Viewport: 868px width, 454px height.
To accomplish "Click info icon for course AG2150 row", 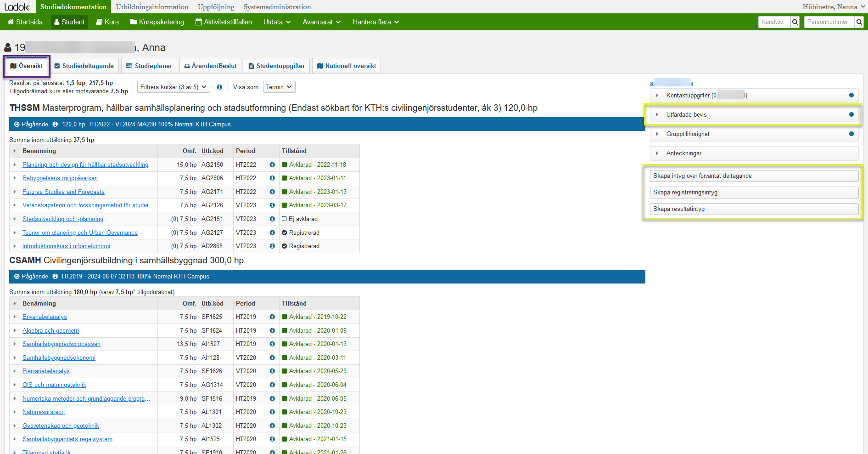I will coord(272,165).
